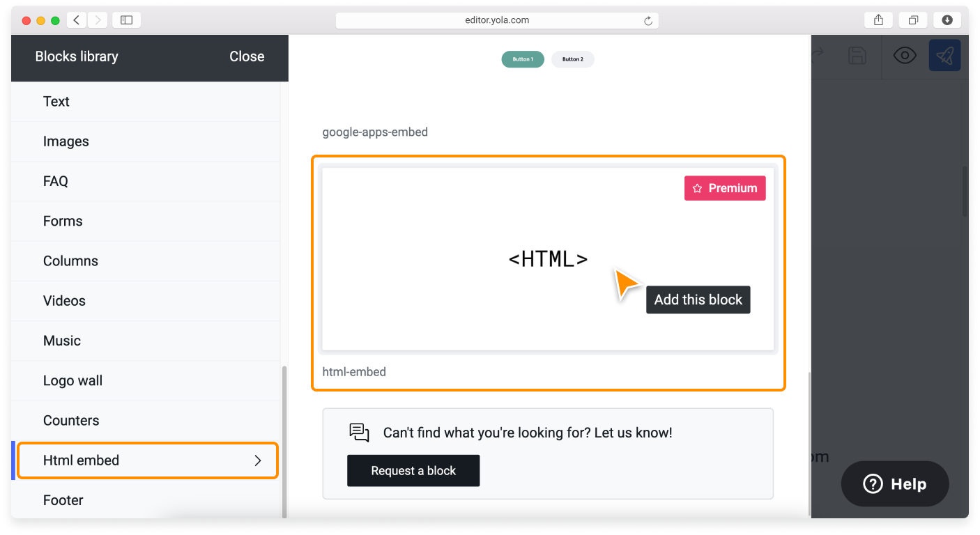Publish the site via the rocket icon
Viewport: 980px width, 535px height.
click(x=944, y=56)
